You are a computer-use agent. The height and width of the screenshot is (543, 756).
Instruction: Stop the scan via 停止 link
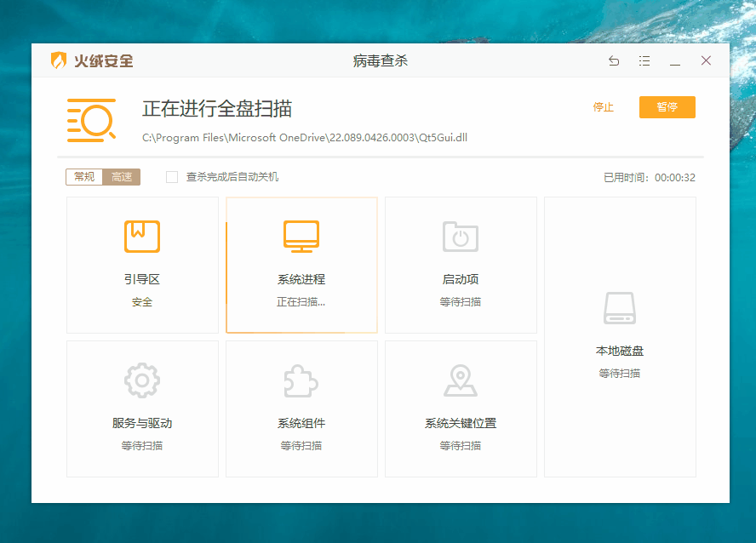pos(603,107)
